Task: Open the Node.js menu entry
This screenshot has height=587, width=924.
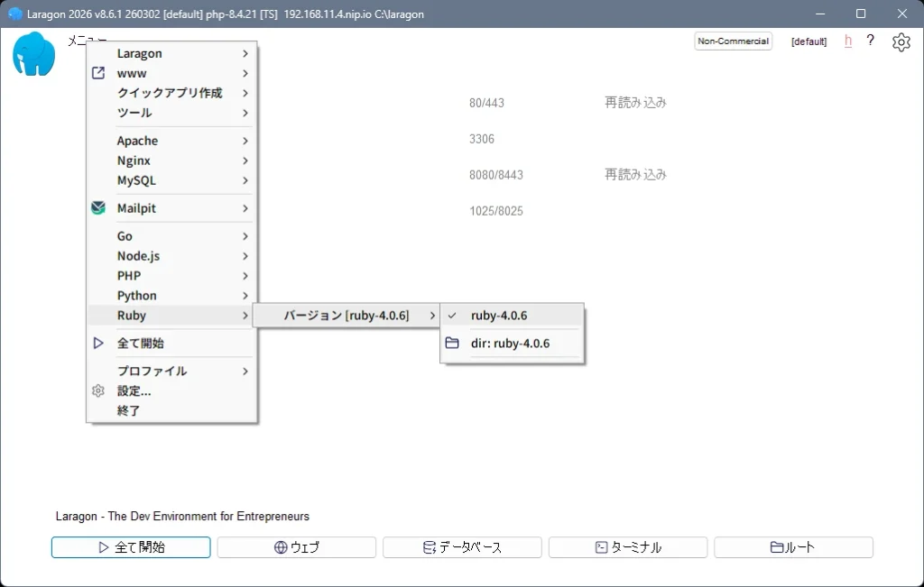Action: coord(171,256)
